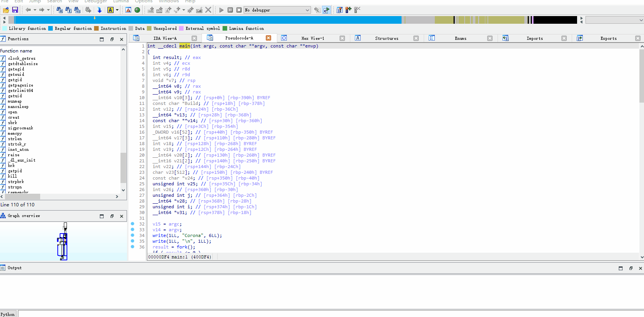Image resolution: width=644 pixels, height=317 pixels.
Task: Toggle breakpoint dot on line 36
Action: point(132,247)
